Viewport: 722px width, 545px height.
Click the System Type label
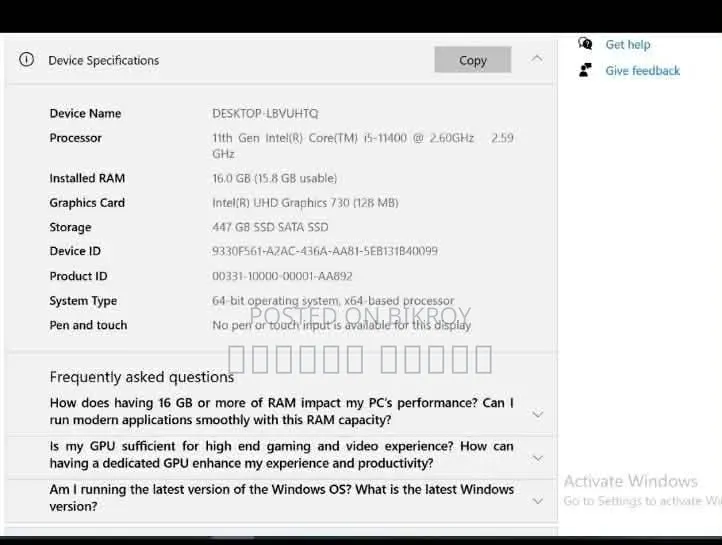tap(83, 301)
